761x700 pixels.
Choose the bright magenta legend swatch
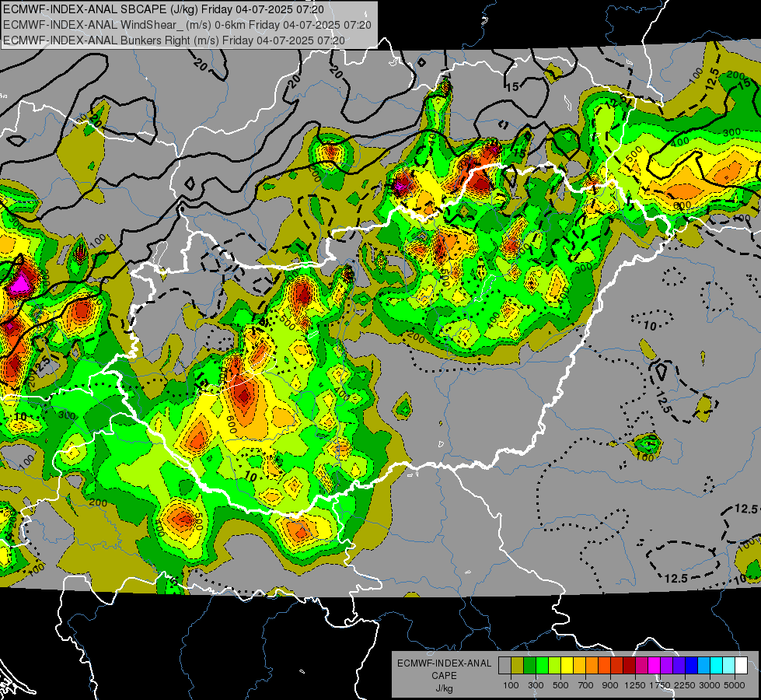click(655, 666)
